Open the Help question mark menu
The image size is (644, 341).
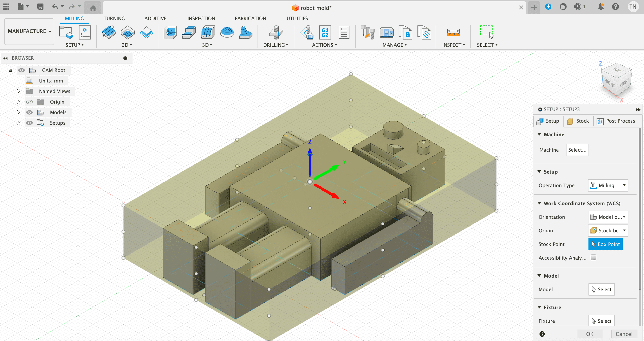click(615, 7)
